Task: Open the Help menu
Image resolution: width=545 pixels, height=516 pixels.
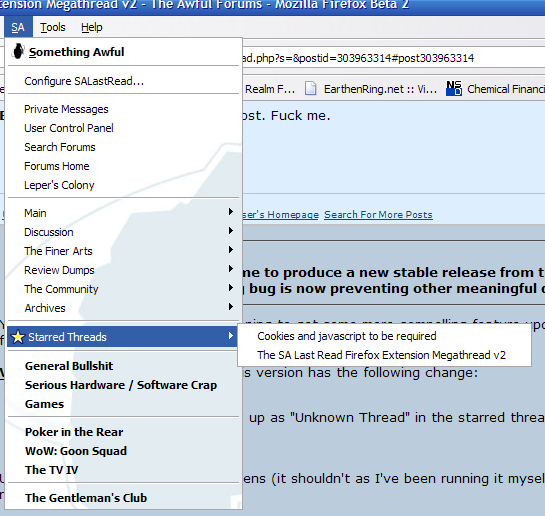Action: pos(92,27)
